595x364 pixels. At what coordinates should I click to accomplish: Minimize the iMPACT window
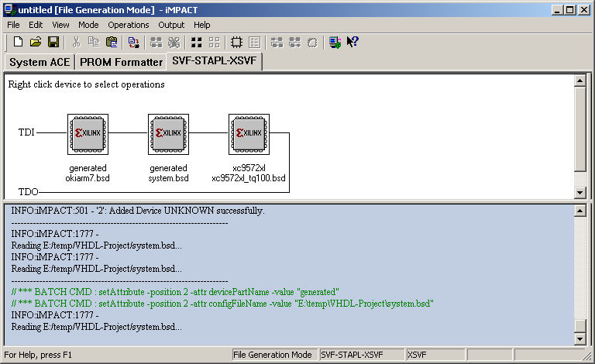(x=557, y=10)
